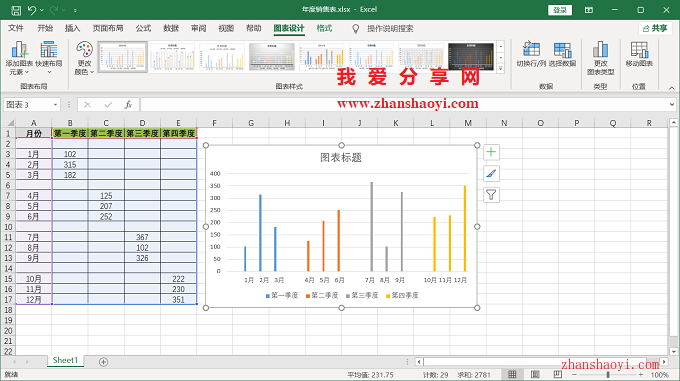Click into the formula bar field
The image size is (680, 381).
[x=404, y=105]
